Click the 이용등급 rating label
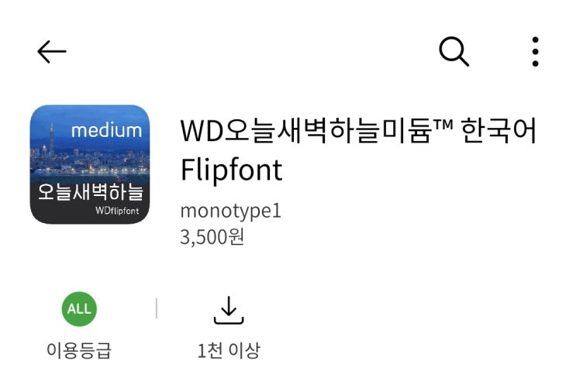Viewport: 576px width, 392px height. [79, 350]
